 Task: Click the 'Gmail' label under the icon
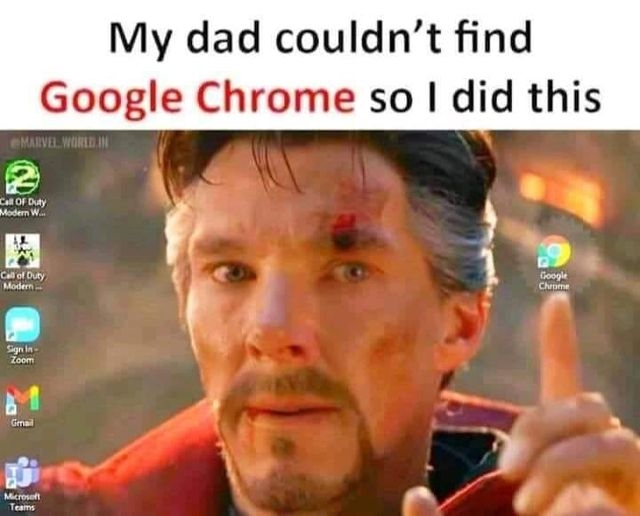coord(22,423)
